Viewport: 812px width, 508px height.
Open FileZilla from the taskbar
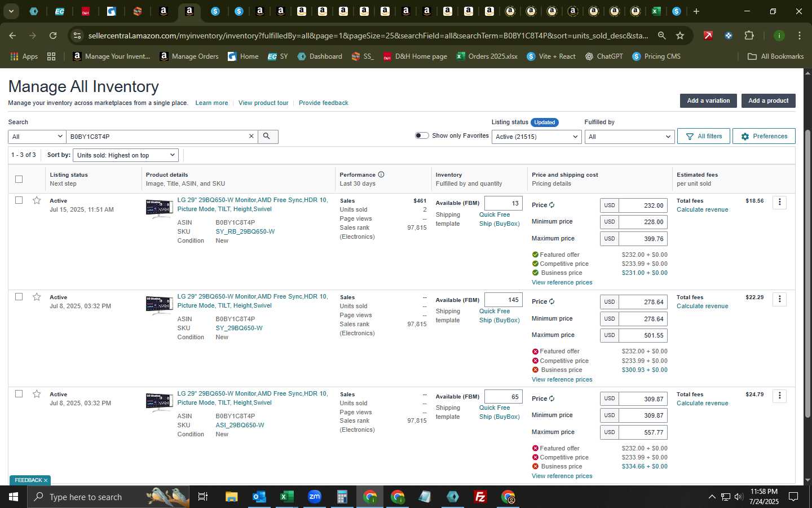(x=480, y=497)
